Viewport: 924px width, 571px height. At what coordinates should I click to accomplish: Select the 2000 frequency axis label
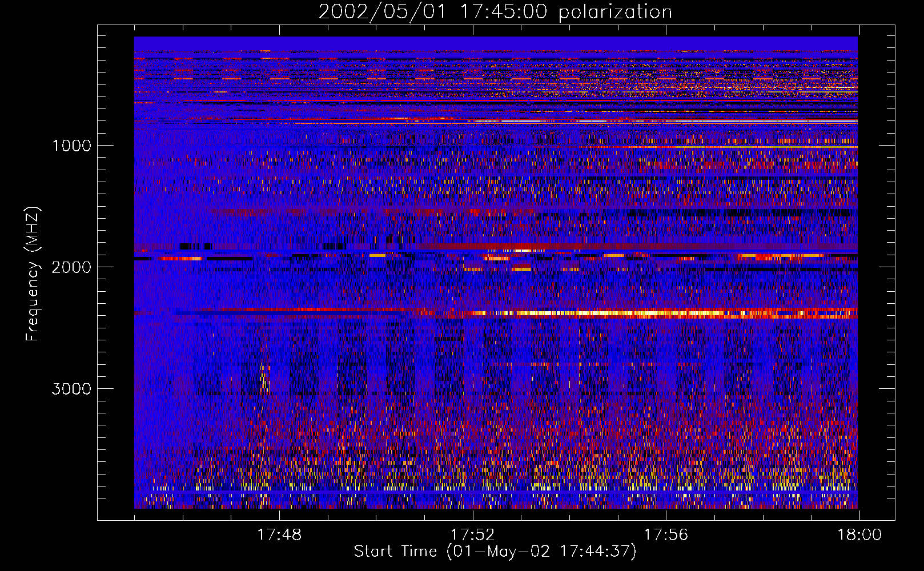point(71,267)
